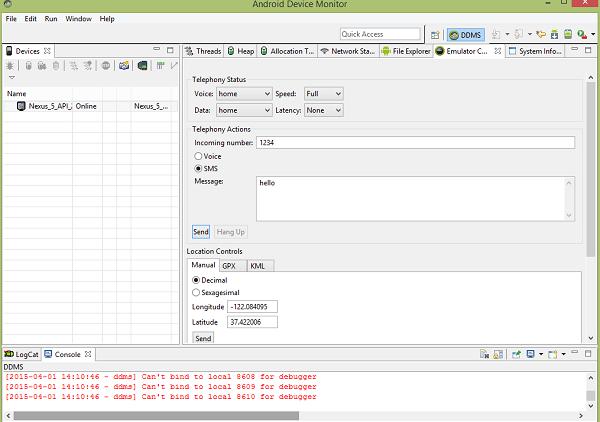Click the console horizontal scrollbar thumb
Image resolution: width=600 pixels, height=422 pixels.
(157, 415)
